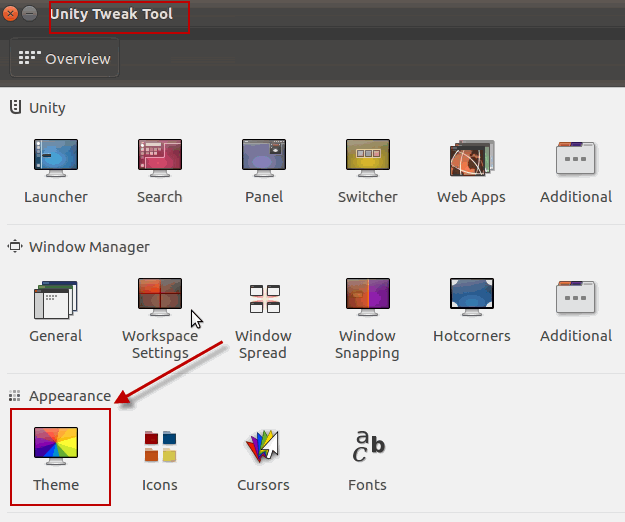Minimize the Unity Tweak Tool window
625x522 pixels.
click(x=29, y=14)
